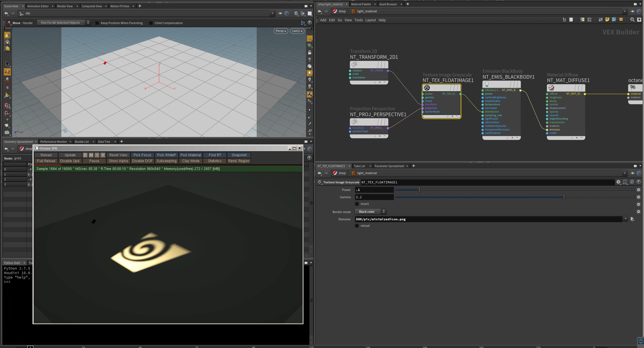Open parameter gear menu for NT_TEX_FLOATIMAGE1
644x348 pixels.
(618, 182)
